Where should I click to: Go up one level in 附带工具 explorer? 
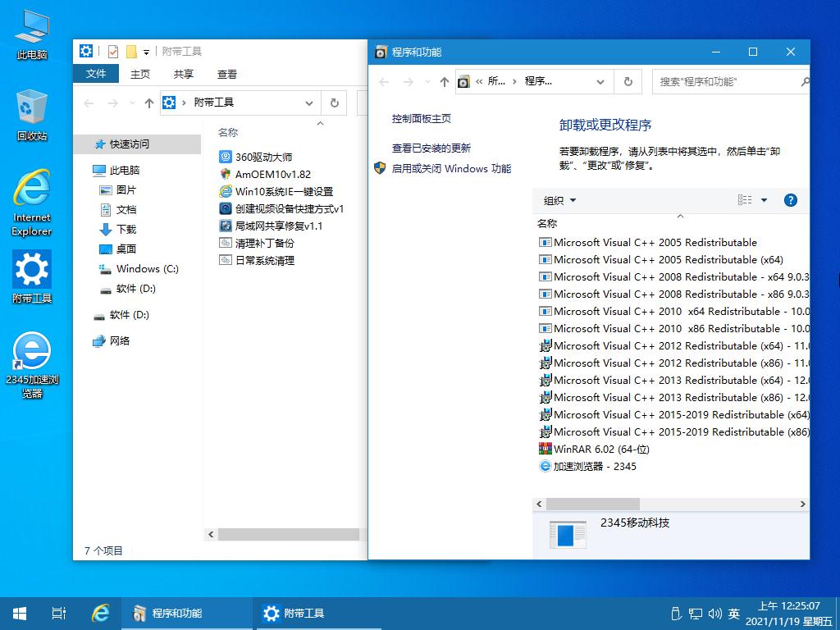point(149,103)
